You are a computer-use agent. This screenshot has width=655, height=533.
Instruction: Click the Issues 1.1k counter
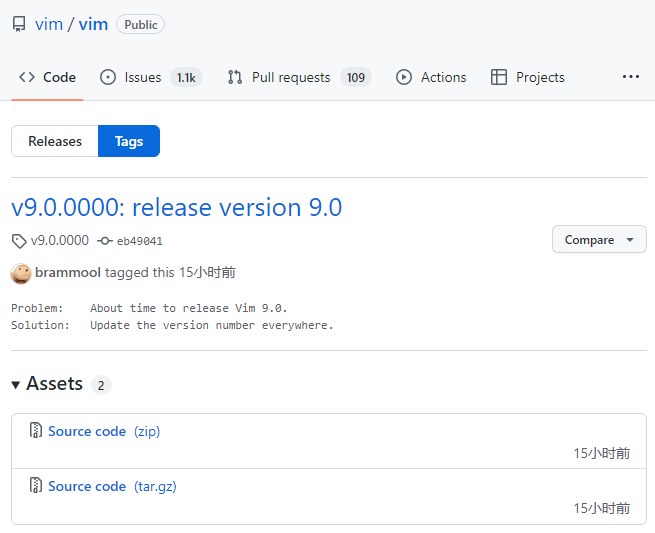(x=186, y=77)
